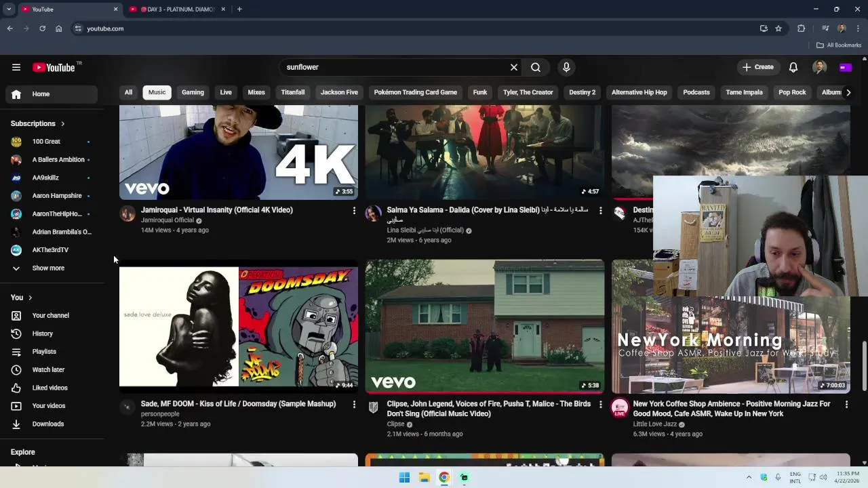Switch to the DAY 3 - PLATINUM browser tab
Viewport: 868px width, 488px height.
coord(176,9)
